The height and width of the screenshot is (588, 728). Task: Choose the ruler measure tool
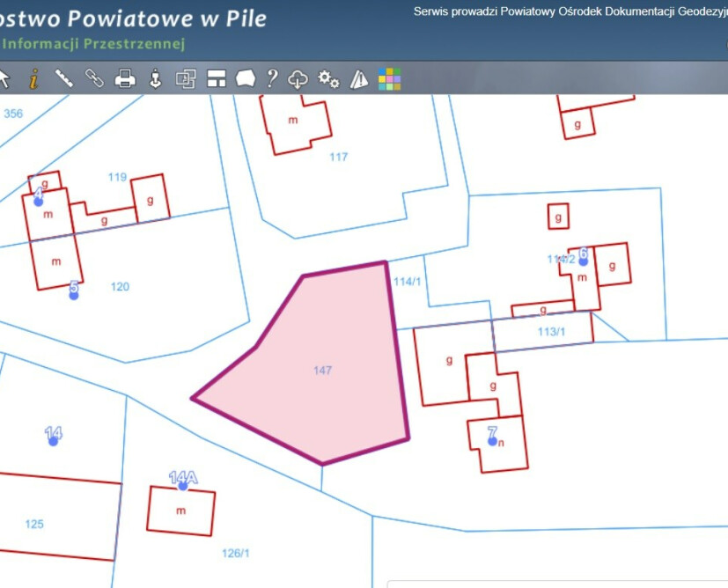(x=63, y=79)
